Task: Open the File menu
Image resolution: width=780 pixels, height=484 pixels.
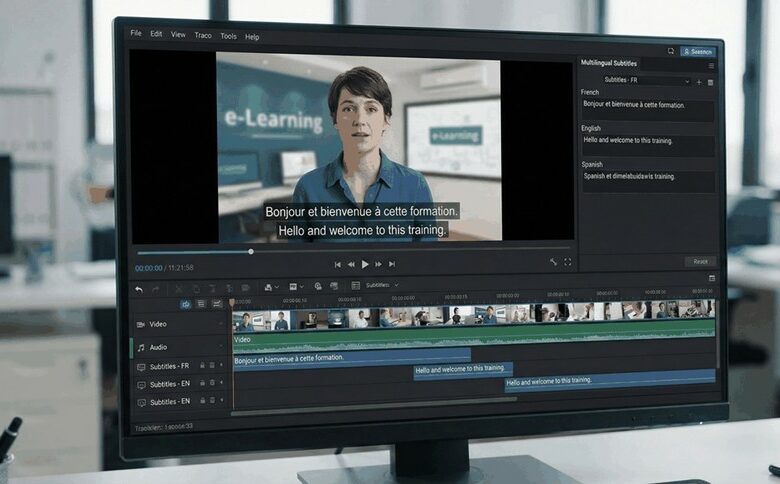Action: 136,33
